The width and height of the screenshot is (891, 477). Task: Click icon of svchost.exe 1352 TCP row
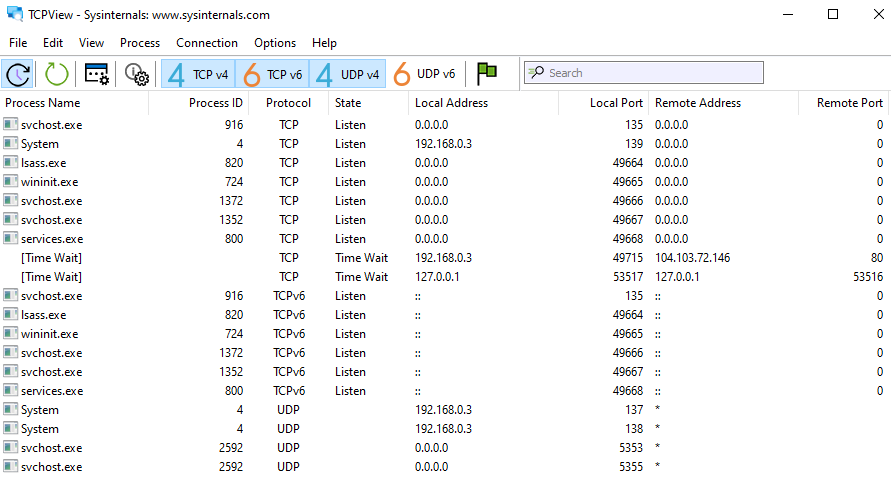coord(10,219)
